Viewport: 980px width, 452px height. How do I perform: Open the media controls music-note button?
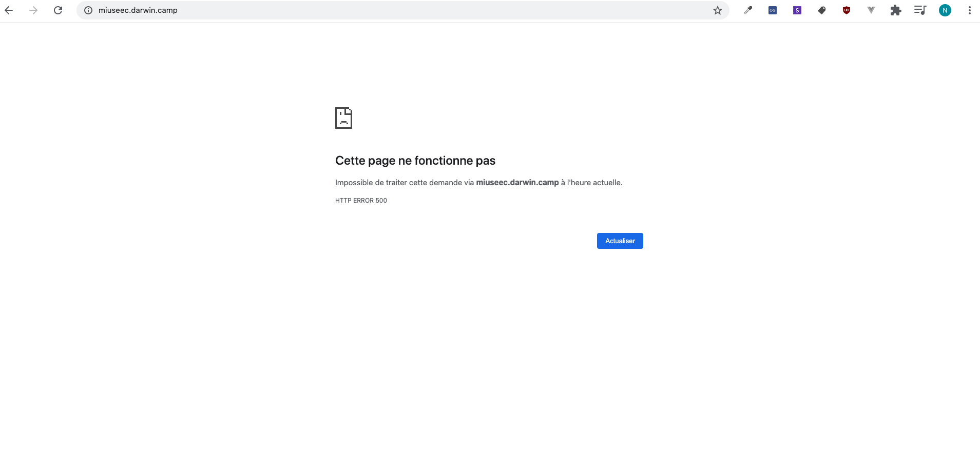coord(920,10)
